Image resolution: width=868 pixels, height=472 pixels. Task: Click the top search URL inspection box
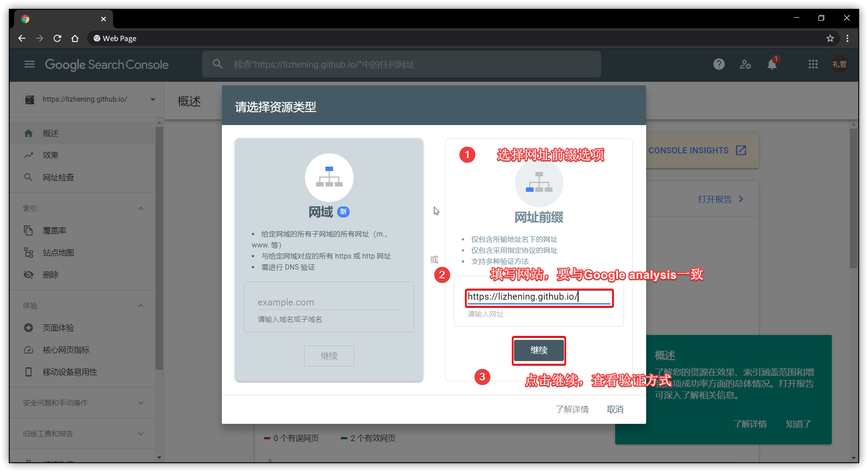pyautogui.click(x=401, y=65)
